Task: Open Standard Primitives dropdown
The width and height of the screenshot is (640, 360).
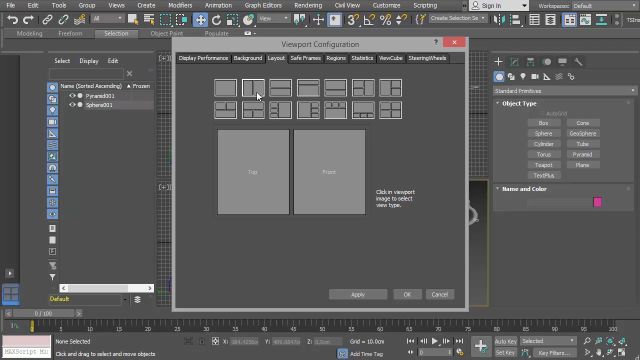Action: [x=565, y=91]
